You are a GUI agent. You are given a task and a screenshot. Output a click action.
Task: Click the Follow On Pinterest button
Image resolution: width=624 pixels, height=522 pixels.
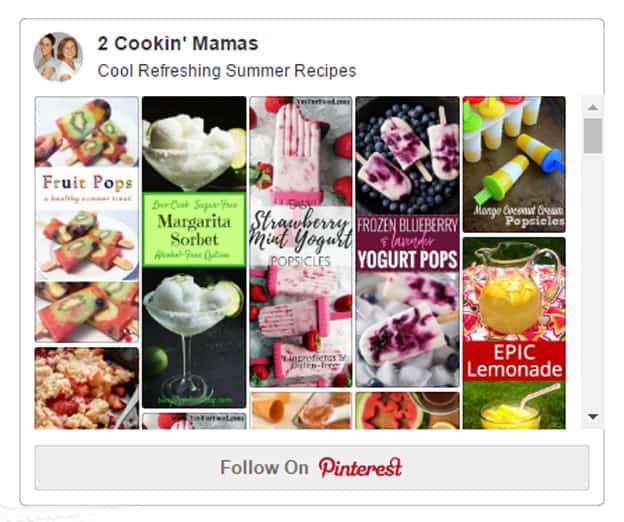coord(312,467)
